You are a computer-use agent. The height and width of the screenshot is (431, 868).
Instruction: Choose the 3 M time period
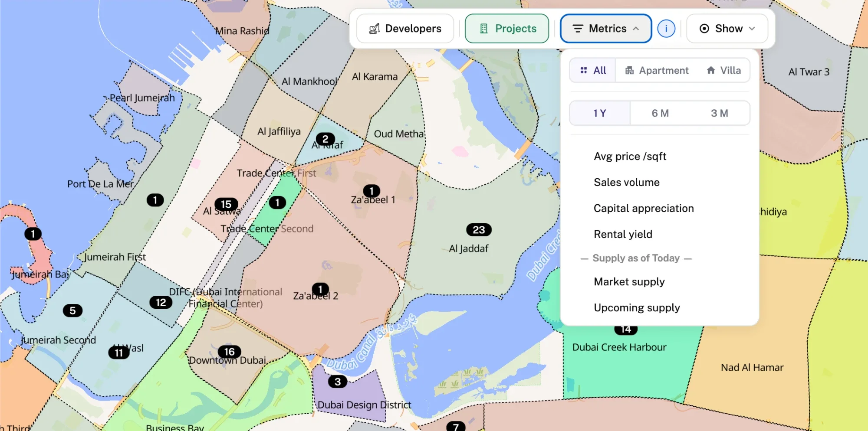[x=720, y=113]
